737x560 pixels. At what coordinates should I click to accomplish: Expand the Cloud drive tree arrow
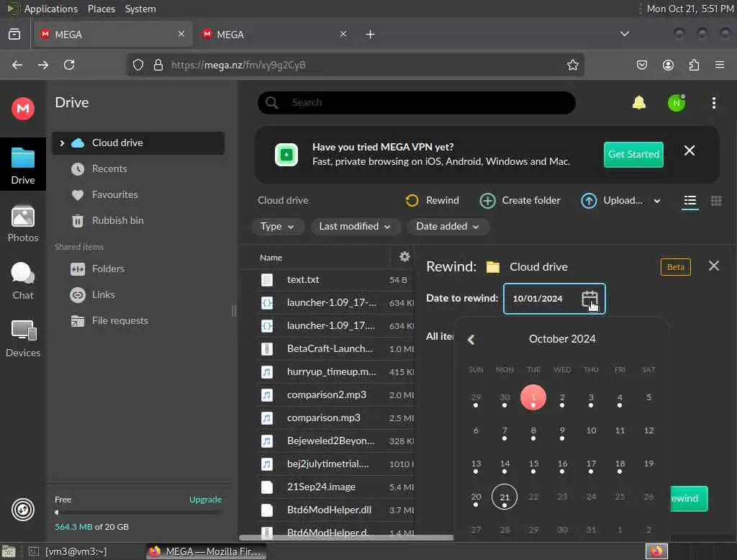pyautogui.click(x=62, y=143)
